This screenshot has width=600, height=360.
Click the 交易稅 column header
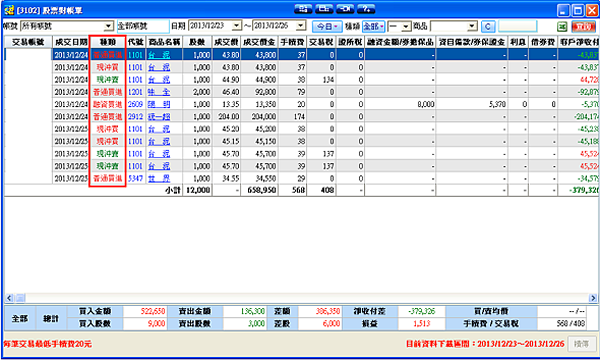tap(321, 42)
